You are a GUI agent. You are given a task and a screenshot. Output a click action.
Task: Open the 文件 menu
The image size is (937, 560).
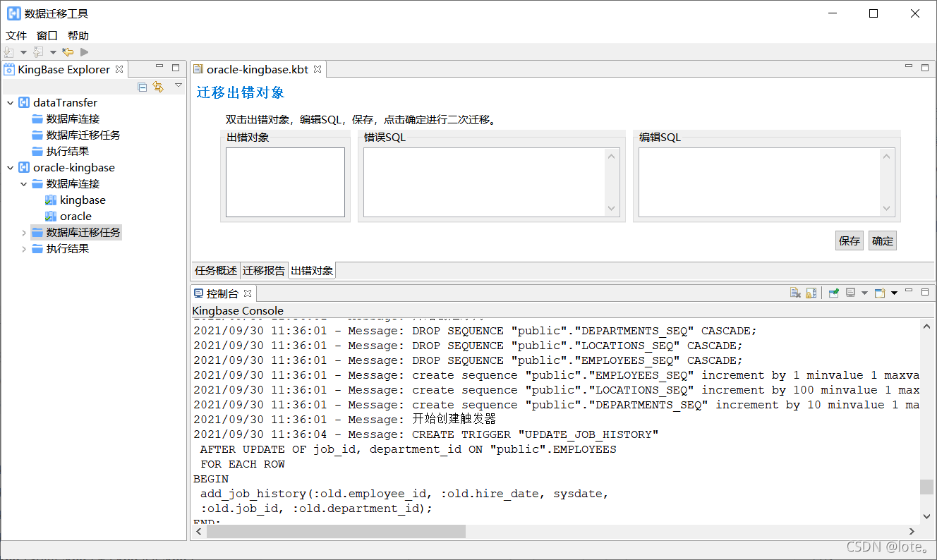point(16,36)
